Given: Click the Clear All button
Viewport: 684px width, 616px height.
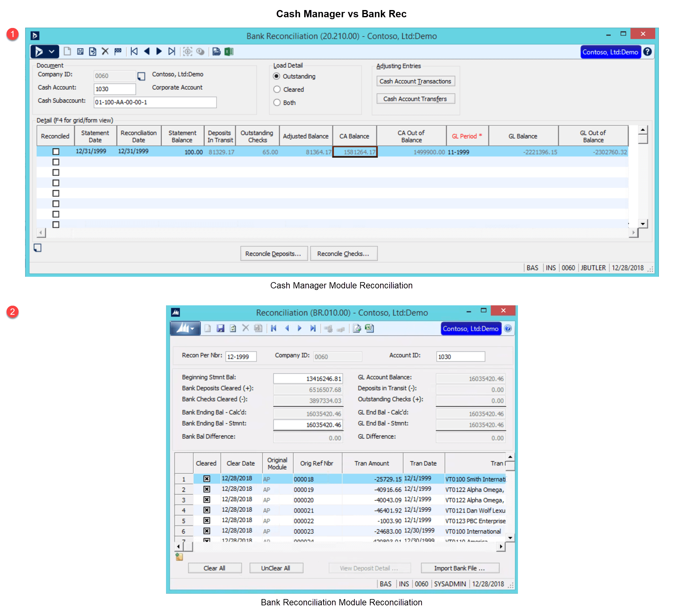Looking at the screenshot, I should click(x=215, y=568).
